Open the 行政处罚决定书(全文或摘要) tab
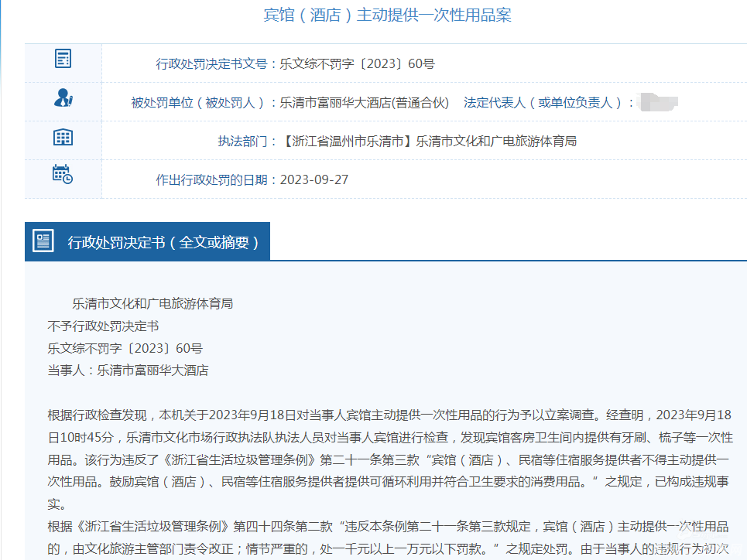 (x=147, y=241)
